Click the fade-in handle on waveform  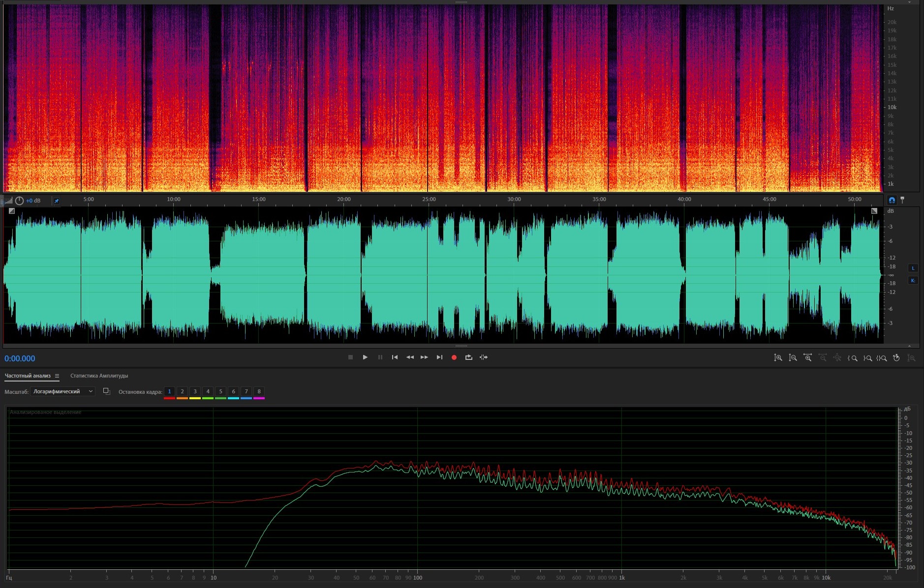[12, 211]
